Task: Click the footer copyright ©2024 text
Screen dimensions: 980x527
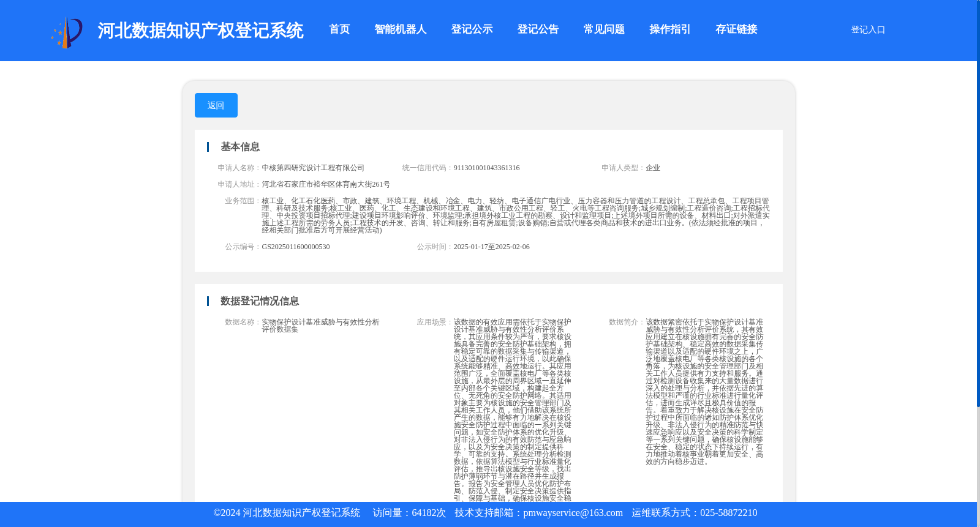Action: click(287, 513)
